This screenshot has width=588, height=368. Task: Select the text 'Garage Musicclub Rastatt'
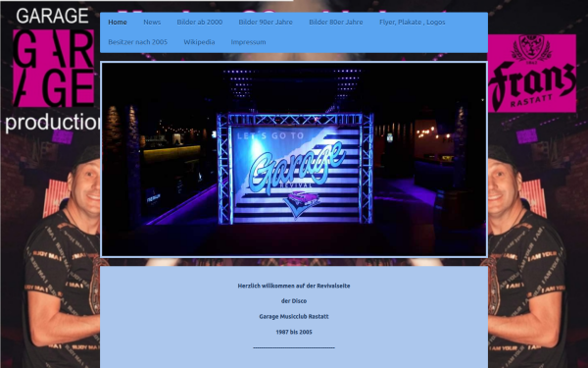click(x=294, y=317)
